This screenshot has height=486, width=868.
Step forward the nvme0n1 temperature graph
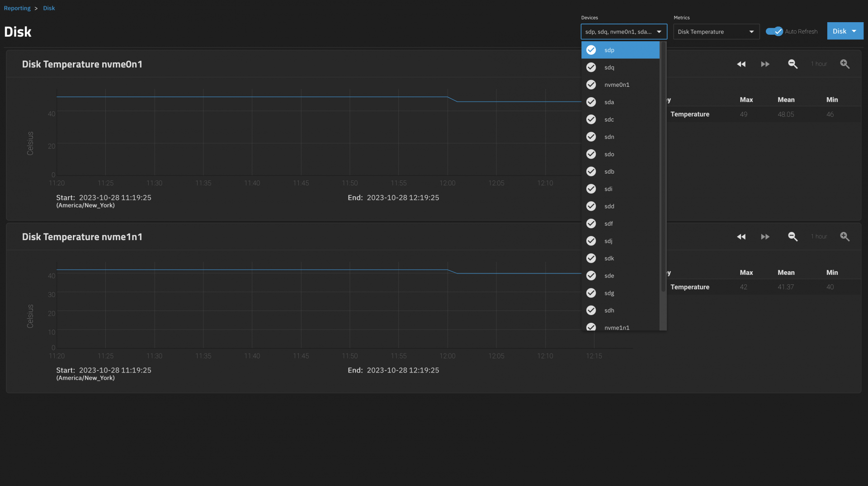tap(765, 64)
